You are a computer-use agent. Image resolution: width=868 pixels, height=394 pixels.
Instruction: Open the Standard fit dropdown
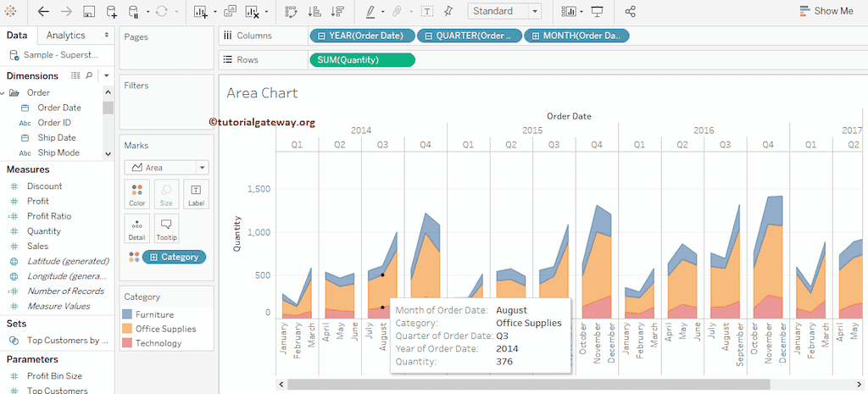point(504,11)
